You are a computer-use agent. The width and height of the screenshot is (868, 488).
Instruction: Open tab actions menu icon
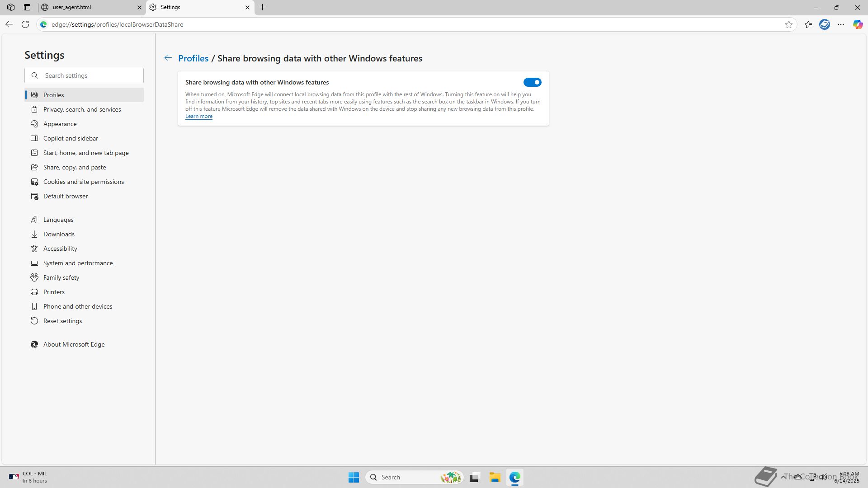27,7
